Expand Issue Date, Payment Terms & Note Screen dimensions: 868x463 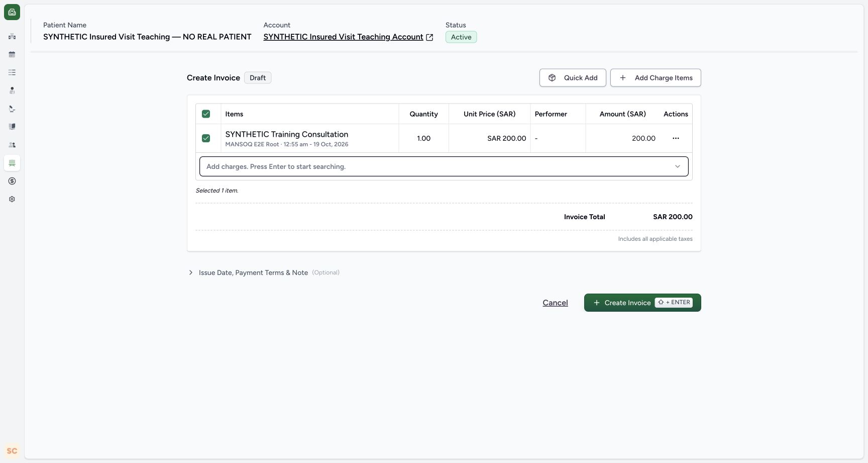click(x=264, y=272)
